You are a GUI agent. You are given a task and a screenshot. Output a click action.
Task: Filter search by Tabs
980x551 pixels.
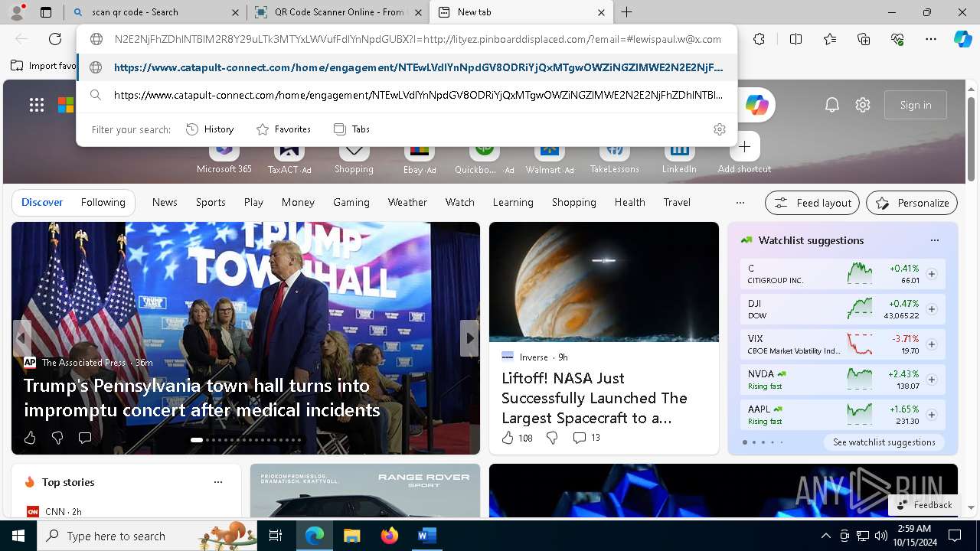click(x=352, y=129)
